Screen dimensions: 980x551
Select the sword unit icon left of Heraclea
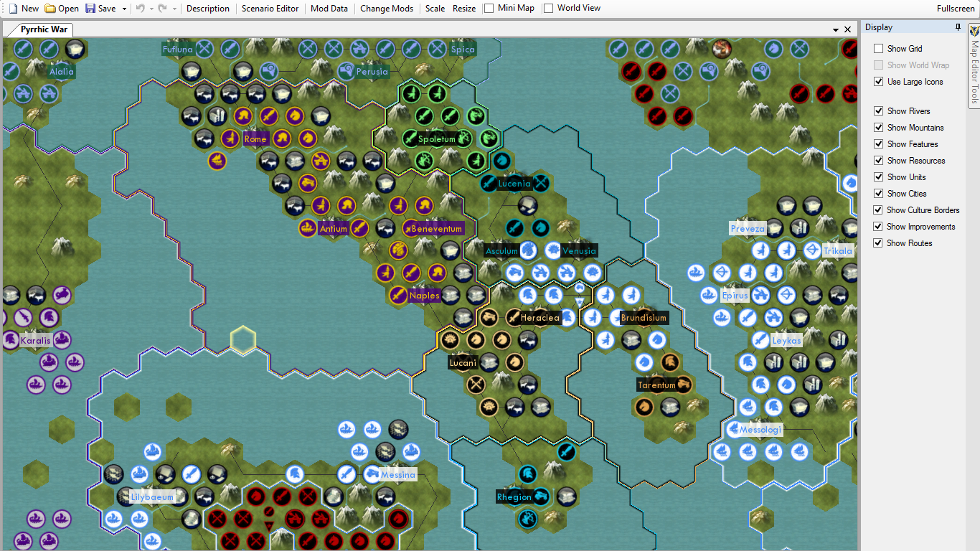(x=514, y=317)
